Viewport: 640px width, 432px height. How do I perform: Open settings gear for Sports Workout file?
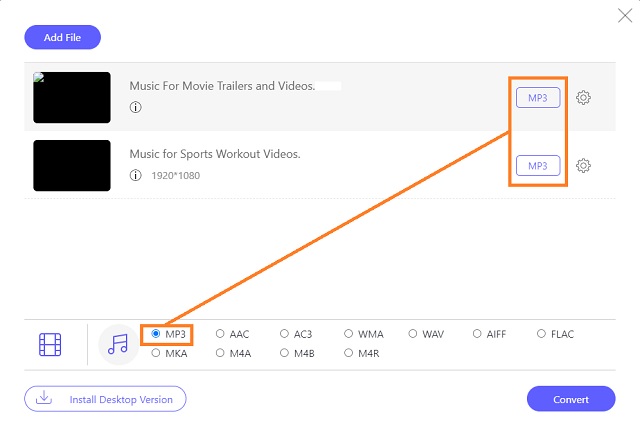click(583, 166)
